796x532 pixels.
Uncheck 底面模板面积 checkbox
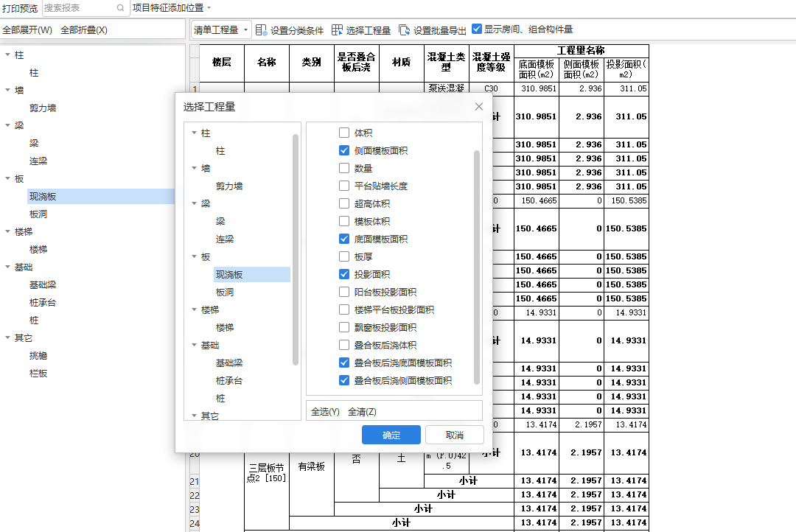[344, 239]
